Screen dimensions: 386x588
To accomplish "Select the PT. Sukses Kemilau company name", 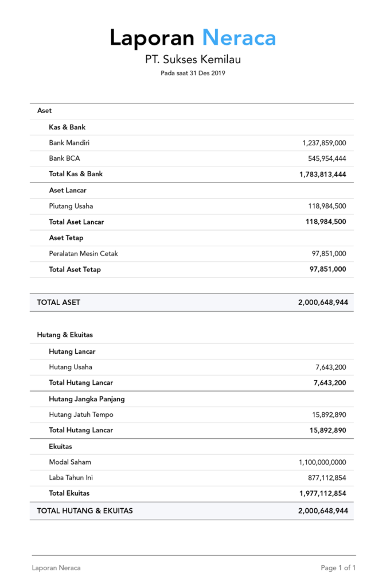I will click(x=193, y=59).
